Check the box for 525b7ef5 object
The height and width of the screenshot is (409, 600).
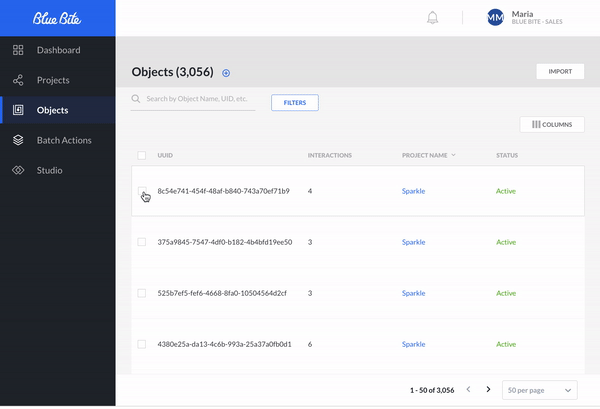pyautogui.click(x=142, y=293)
